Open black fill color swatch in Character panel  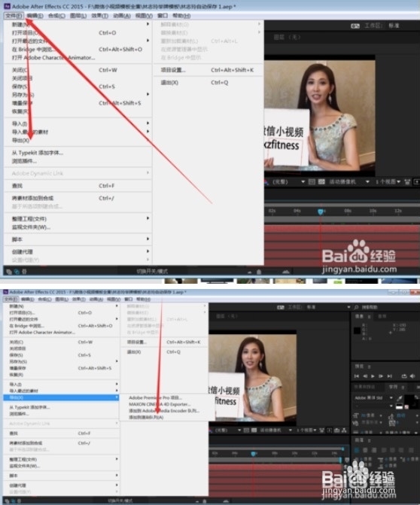(x=409, y=400)
